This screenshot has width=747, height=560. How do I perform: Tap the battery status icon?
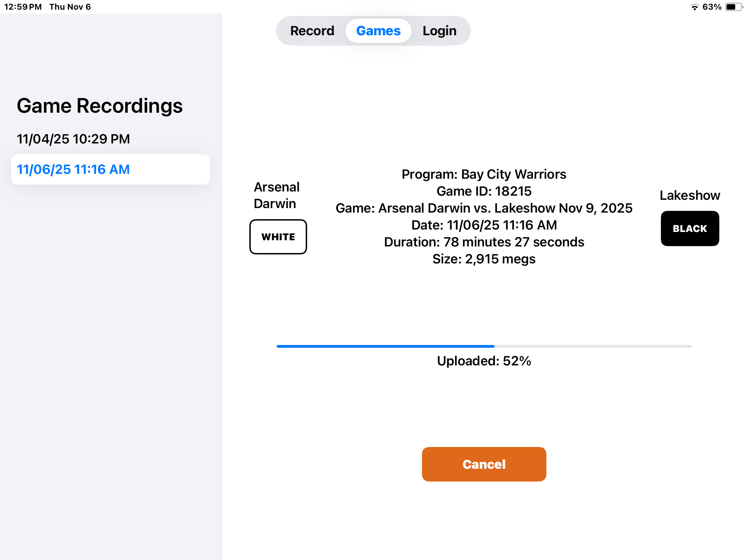click(x=734, y=7)
